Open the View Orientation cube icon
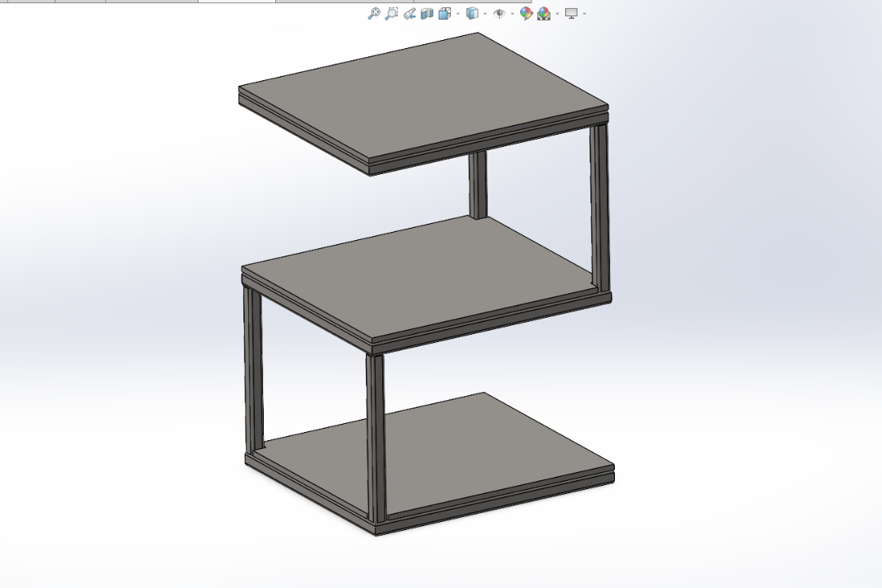The width and height of the screenshot is (882, 588). pos(445,14)
